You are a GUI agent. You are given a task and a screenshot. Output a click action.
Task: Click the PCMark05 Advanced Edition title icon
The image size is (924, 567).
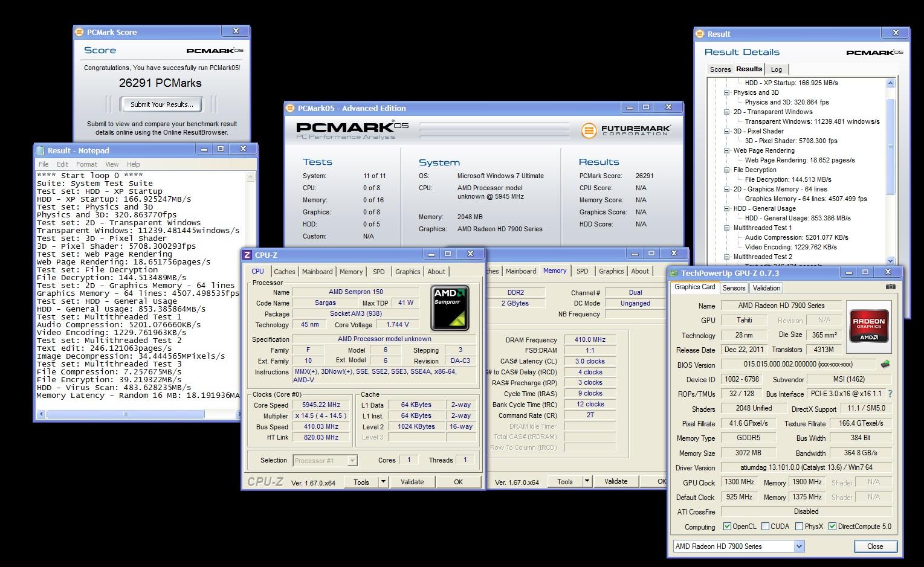[x=291, y=108]
